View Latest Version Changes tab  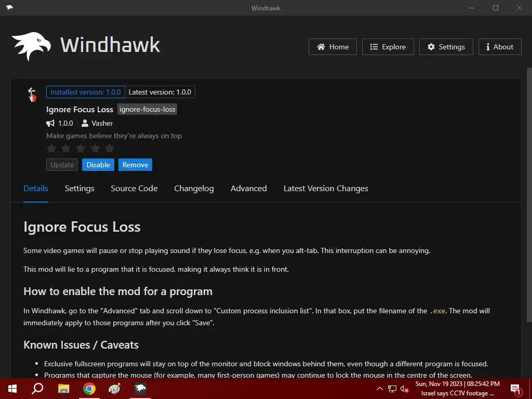pyautogui.click(x=326, y=189)
